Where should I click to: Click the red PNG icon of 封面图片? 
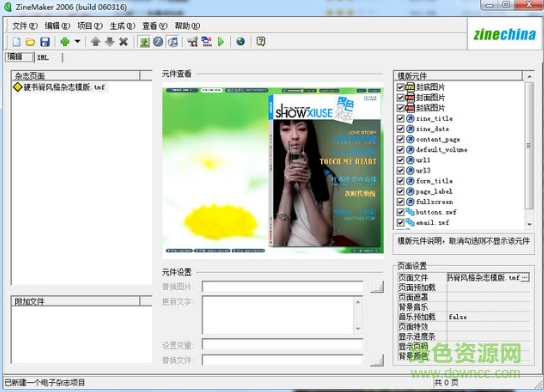[410, 97]
